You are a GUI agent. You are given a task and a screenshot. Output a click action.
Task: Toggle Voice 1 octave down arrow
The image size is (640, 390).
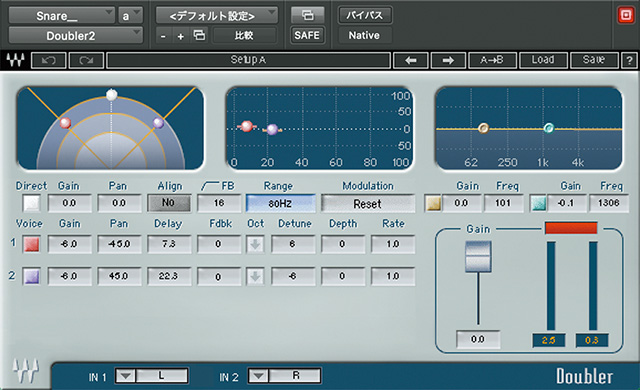tap(255, 244)
